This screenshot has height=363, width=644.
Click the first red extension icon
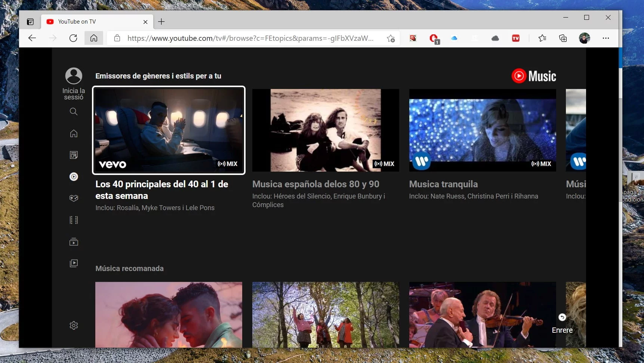(413, 38)
